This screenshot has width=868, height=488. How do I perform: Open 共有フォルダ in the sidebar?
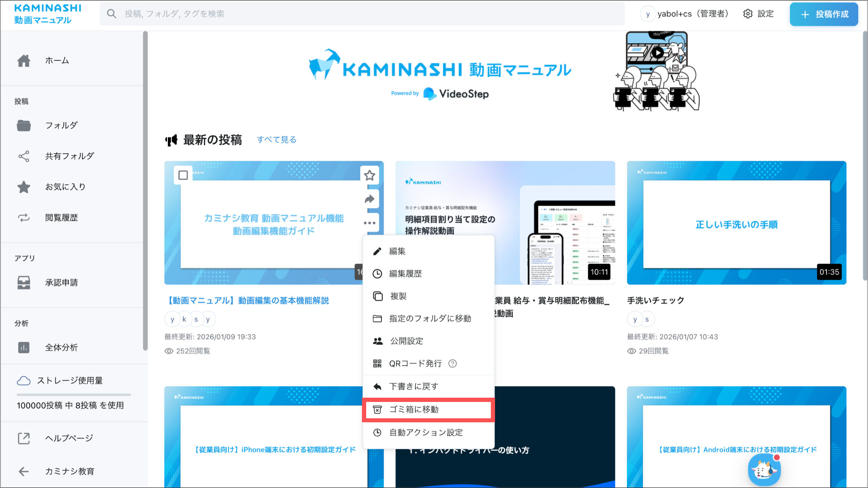click(70, 156)
